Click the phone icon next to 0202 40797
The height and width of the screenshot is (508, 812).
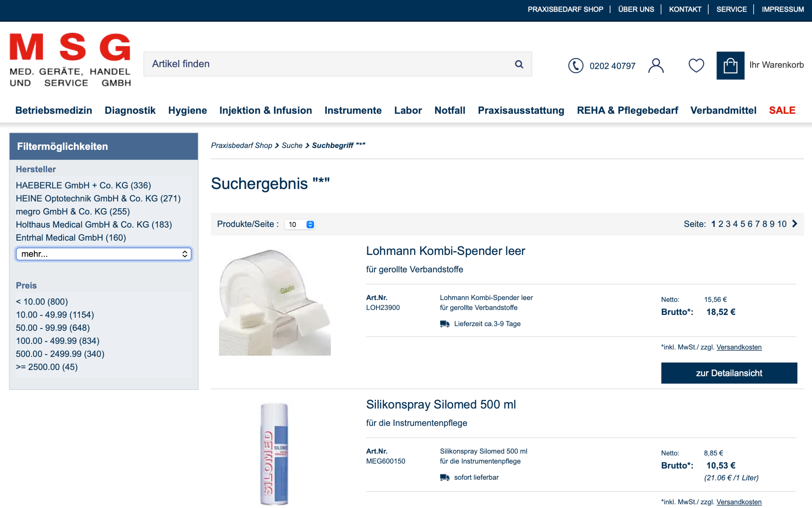point(575,65)
